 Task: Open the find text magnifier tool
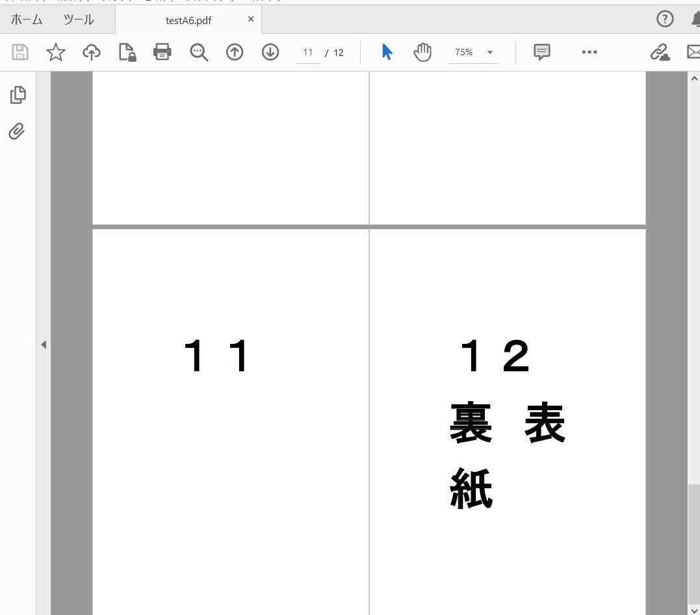coord(199,52)
